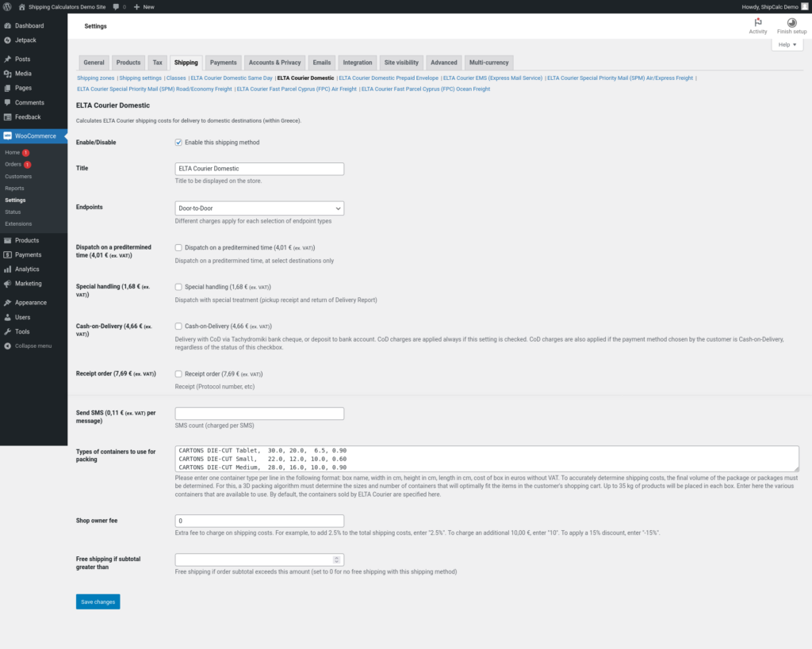This screenshot has height=649, width=812.
Task: Open ELTA Courier Domestic Prepaid Envelope link
Action: pyautogui.click(x=389, y=78)
